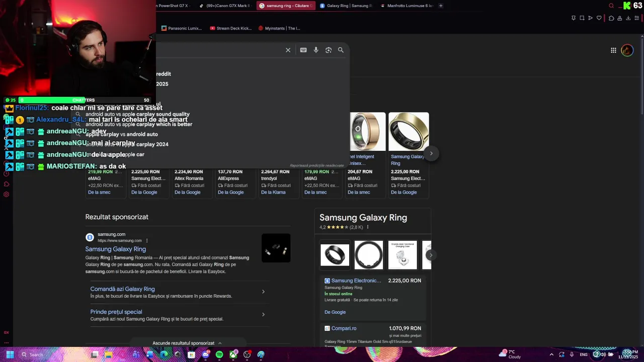Viewport: 644px width, 362px height.
Task: Open Prinde prețul special sitelink
Action: tap(116, 312)
